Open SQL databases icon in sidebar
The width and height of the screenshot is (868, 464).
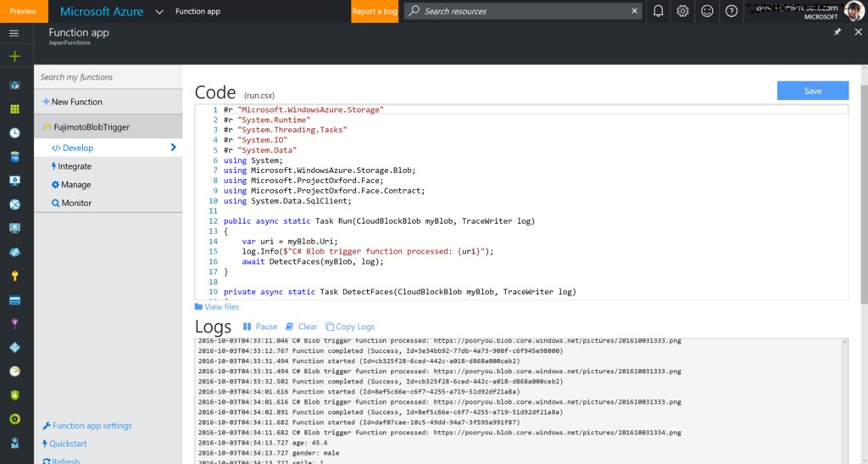coord(15,157)
